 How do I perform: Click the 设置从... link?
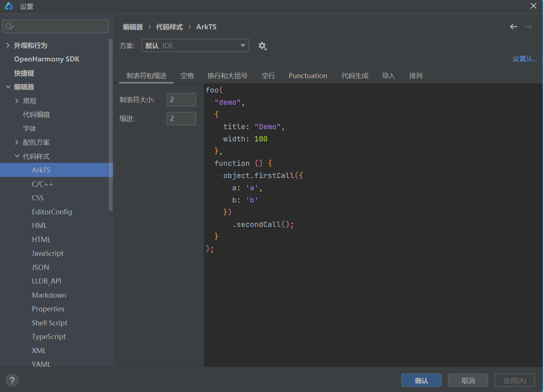click(x=524, y=59)
